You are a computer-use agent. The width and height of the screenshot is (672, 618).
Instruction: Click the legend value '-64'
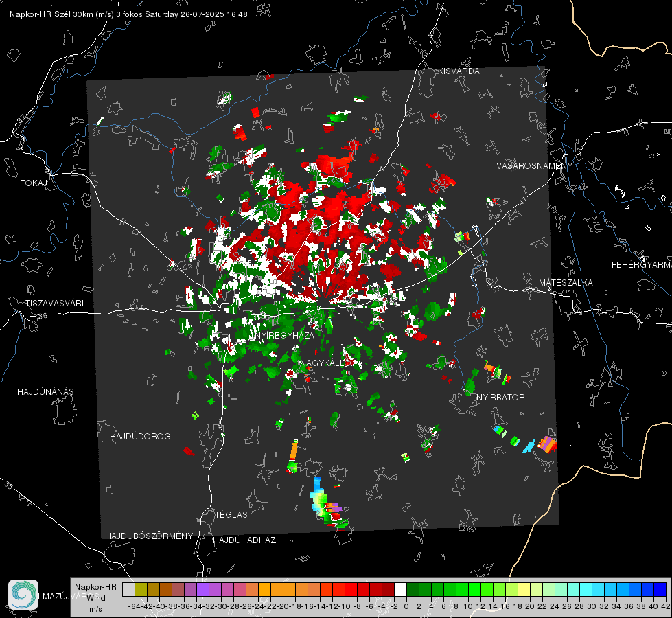135,606
